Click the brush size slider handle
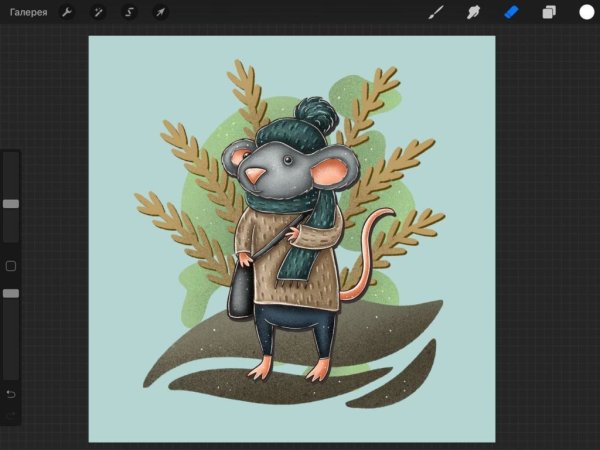600x450 pixels. (x=11, y=203)
